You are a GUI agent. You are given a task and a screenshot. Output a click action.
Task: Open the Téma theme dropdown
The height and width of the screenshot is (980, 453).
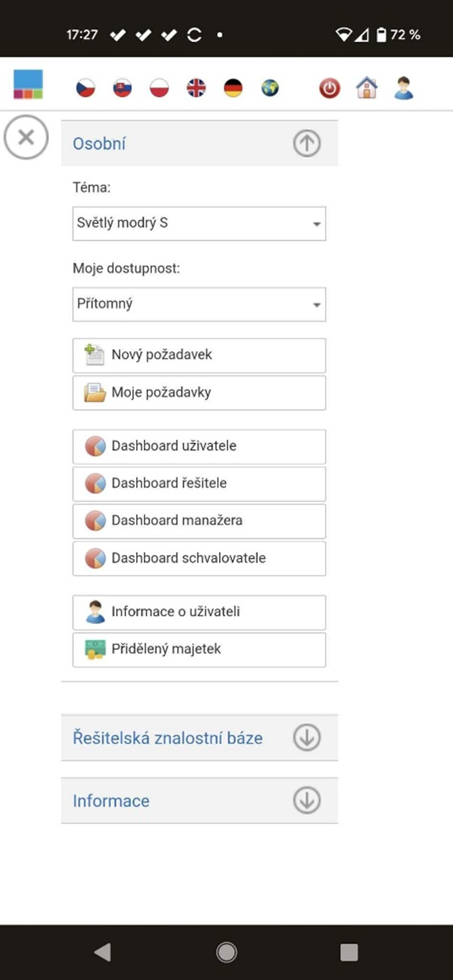point(199,223)
